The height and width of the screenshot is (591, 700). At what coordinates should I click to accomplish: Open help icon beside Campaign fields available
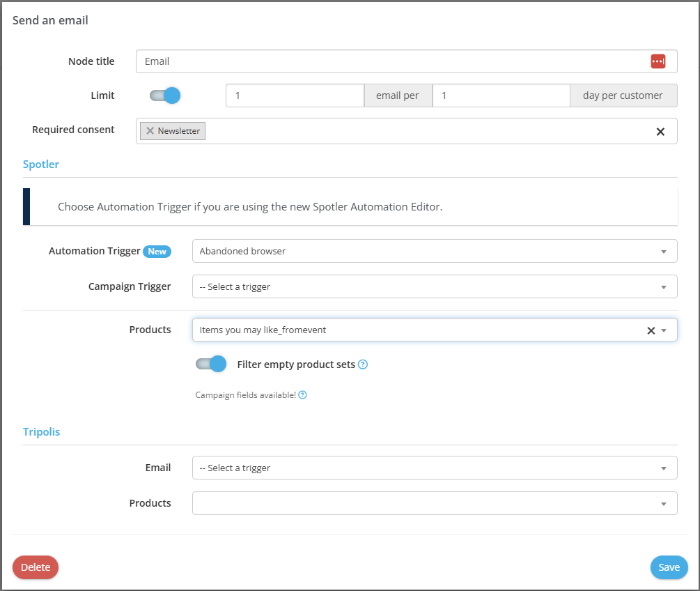tap(303, 395)
